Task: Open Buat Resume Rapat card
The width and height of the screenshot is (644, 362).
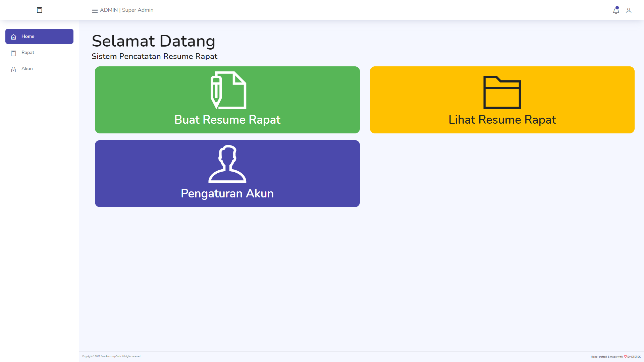Action: (227, 120)
